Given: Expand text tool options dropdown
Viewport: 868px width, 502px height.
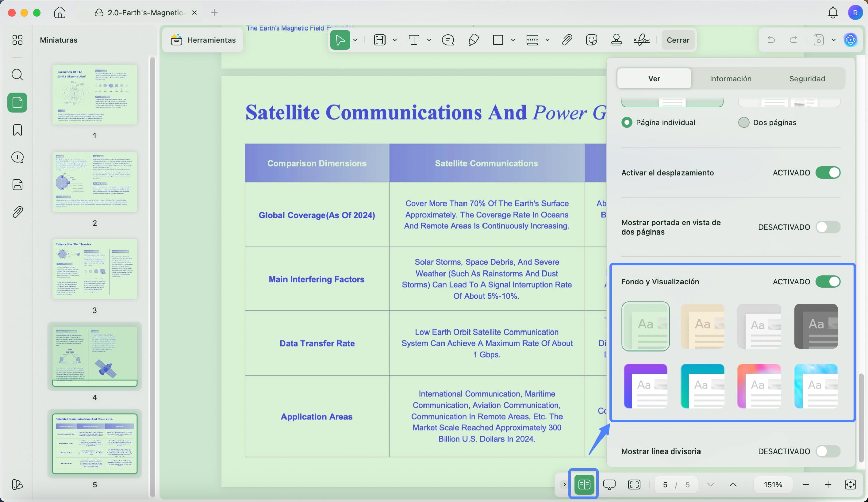Looking at the screenshot, I should click(429, 40).
